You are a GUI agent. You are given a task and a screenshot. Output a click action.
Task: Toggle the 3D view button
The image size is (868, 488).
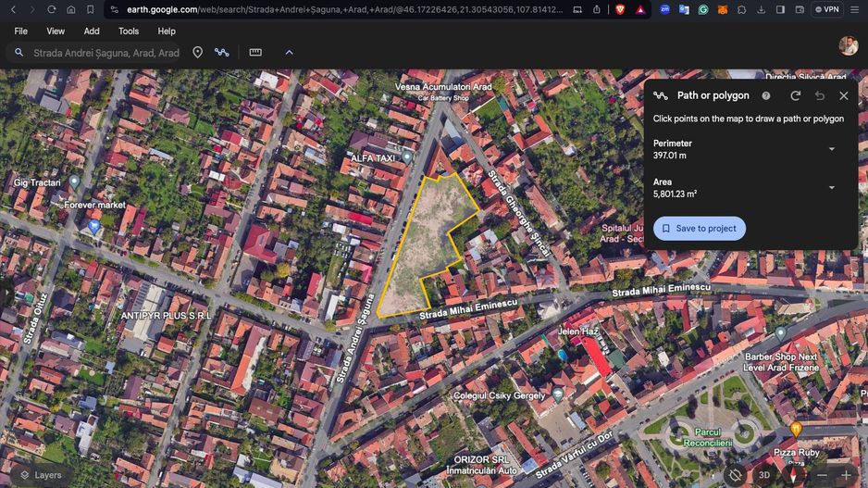coord(764,475)
